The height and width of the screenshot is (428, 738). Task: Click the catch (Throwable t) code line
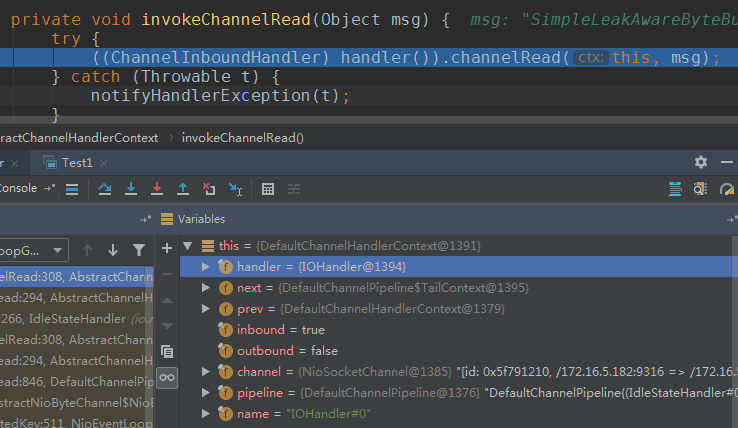(x=166, y=76)
